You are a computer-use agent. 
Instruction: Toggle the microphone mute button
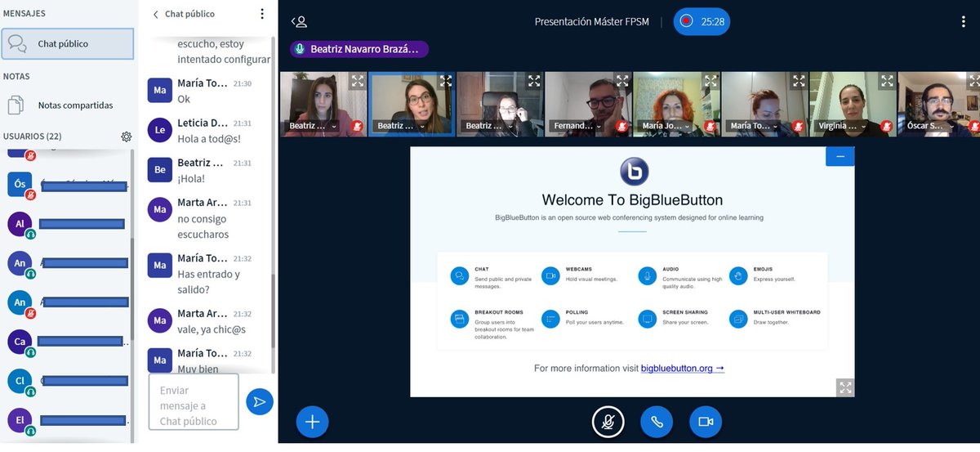pyautogui.click(x=608, y=422)
